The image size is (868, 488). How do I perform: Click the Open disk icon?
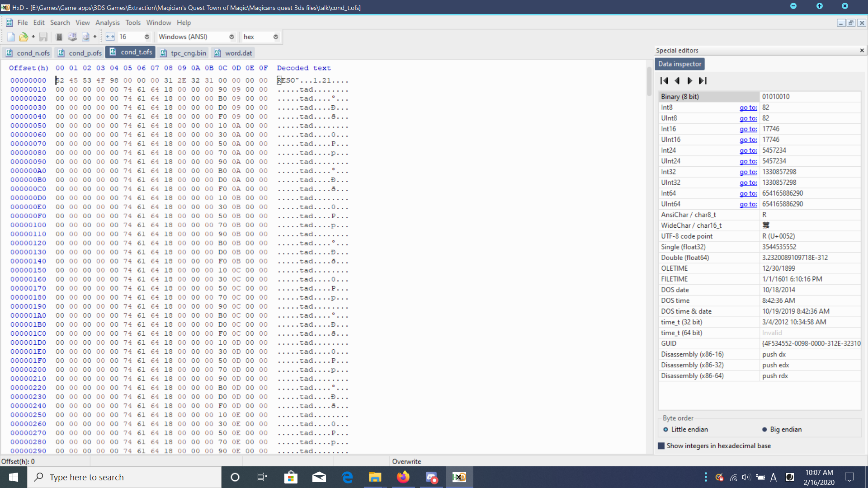tap(72, 37)
